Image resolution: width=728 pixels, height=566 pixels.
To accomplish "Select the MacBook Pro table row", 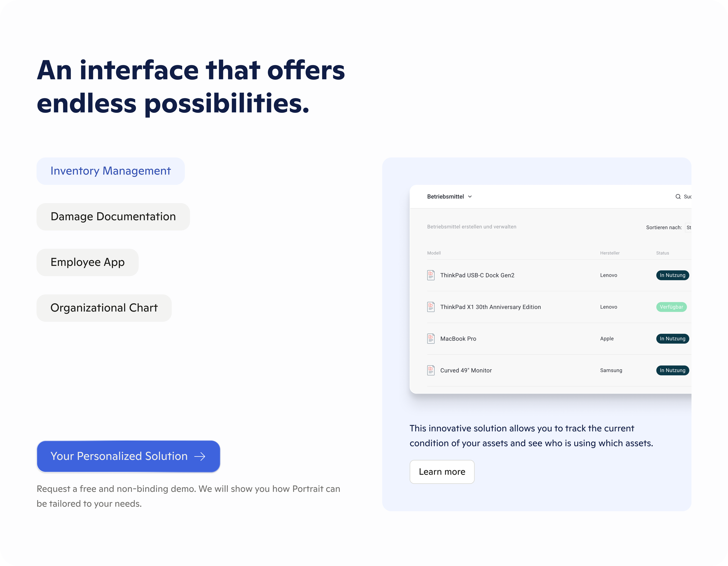I will pyautogui.click(x=533, y=338).
